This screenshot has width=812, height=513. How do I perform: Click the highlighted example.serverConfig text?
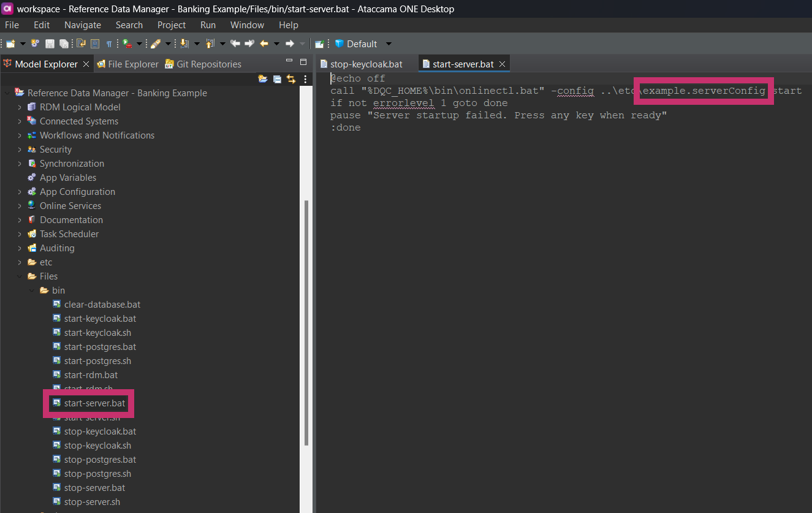(702, 91)
